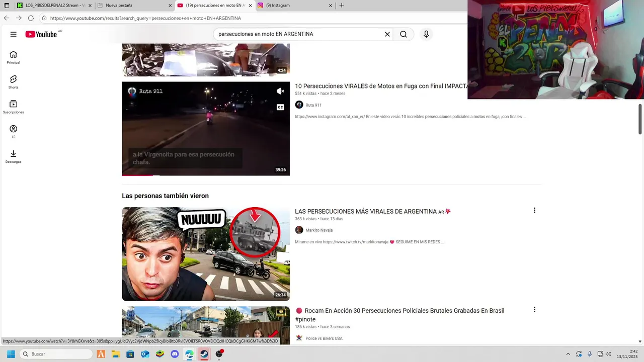Switch to LOS_PIBESDELPENAL2 Stream tab

pyautogui.click(x=54, y=5)
